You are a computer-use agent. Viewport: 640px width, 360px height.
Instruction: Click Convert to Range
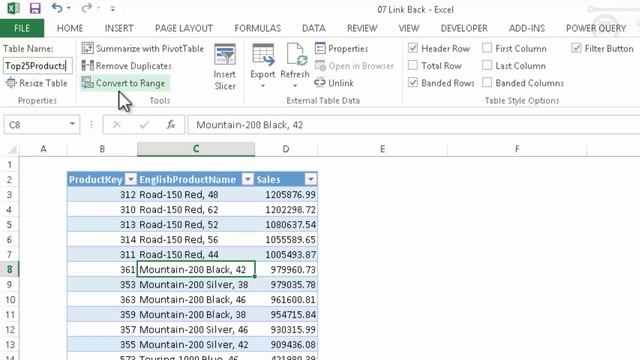pos(124,83)
